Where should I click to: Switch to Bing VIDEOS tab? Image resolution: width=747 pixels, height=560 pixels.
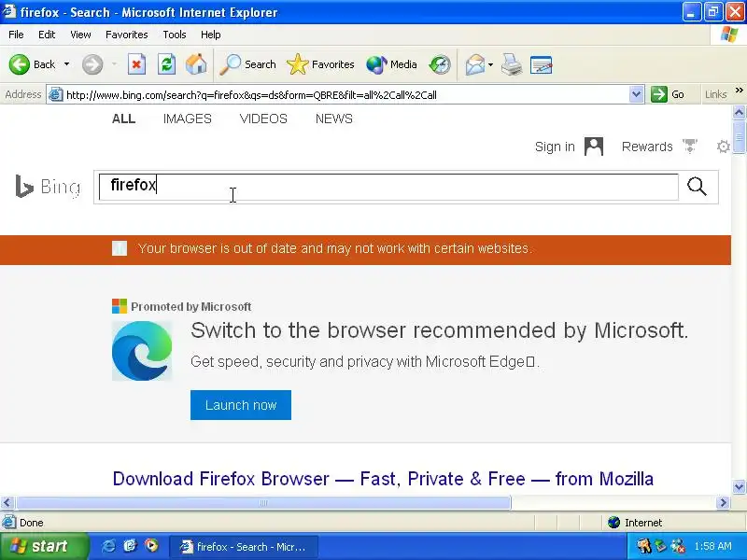coord(263,119)
